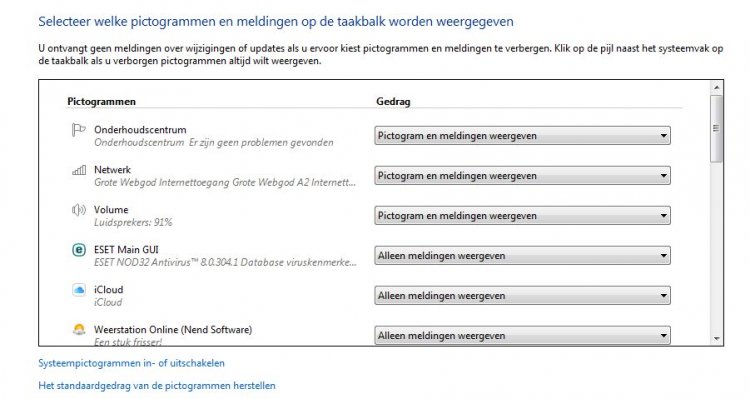This screenshot has width=750, height=399.
Task: Click the vertical scrollbar thumb
Action: click(717, 128)
